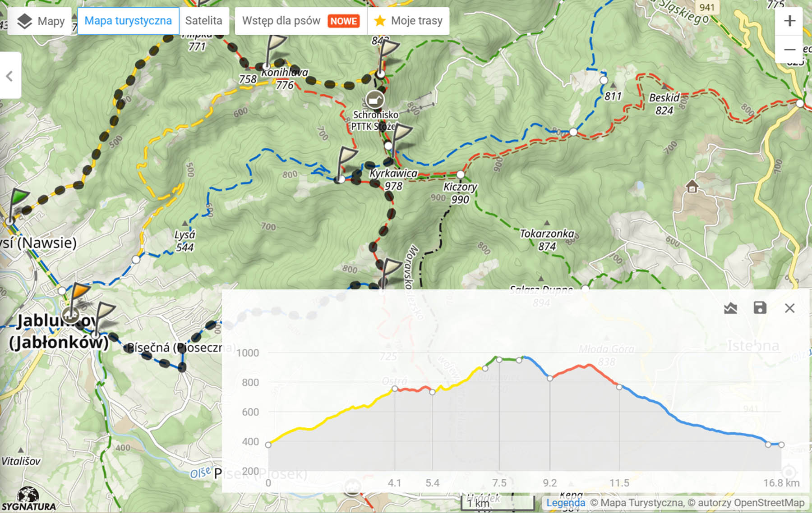
Task: Toggle the Wstęp dla psów layer
Action: 300,21
